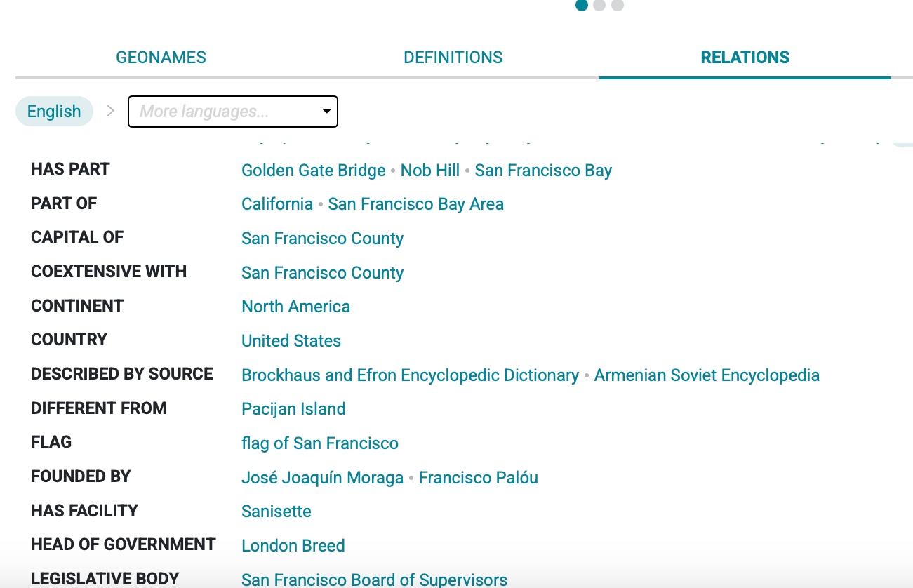Viewport: 913px width, 588px height.
Task: Open the Sanisette link
Action: click(276, 512)
